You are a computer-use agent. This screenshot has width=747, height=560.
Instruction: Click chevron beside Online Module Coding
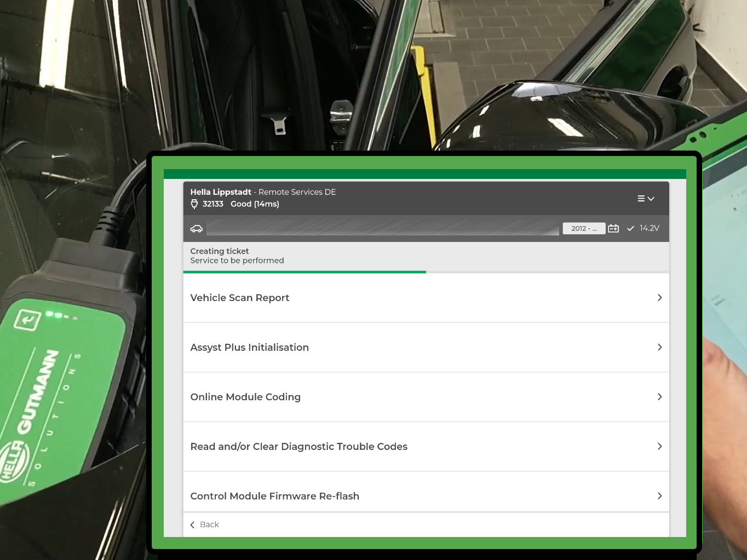(x=659, y=397)
